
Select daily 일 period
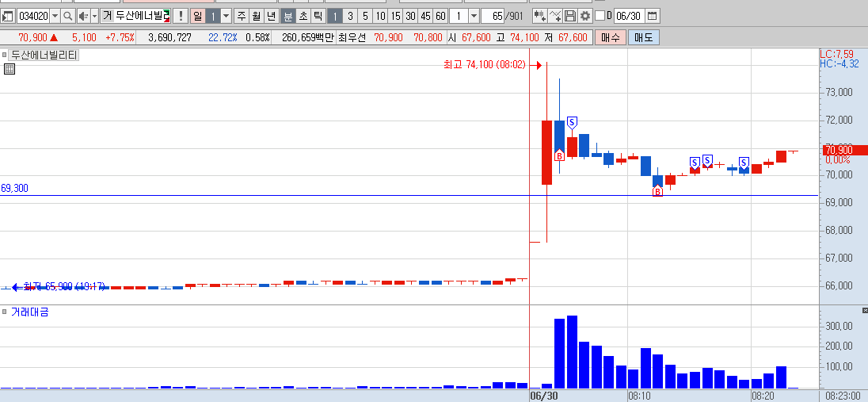(198, 16)
